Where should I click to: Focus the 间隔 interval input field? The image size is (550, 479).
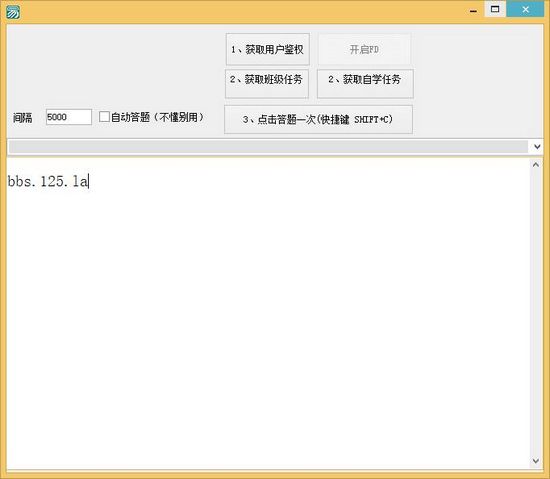click(x=69, y=117)
